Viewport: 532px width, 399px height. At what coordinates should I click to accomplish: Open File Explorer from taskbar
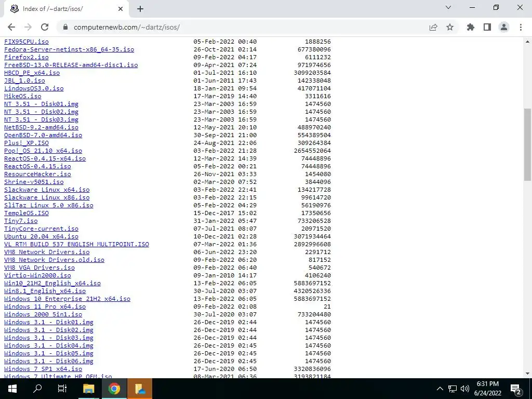(x=89, y=389)
